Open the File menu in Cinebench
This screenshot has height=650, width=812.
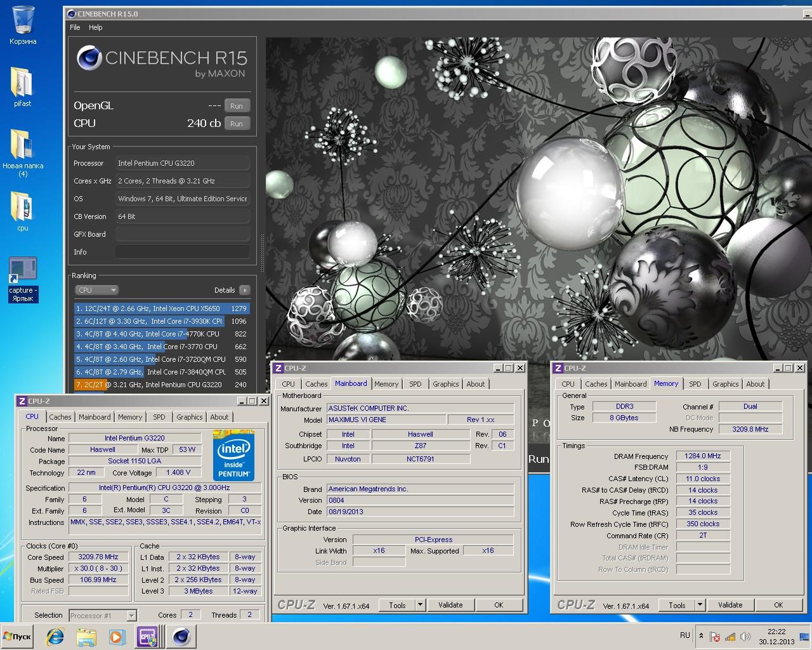click(x=75, y=27)
